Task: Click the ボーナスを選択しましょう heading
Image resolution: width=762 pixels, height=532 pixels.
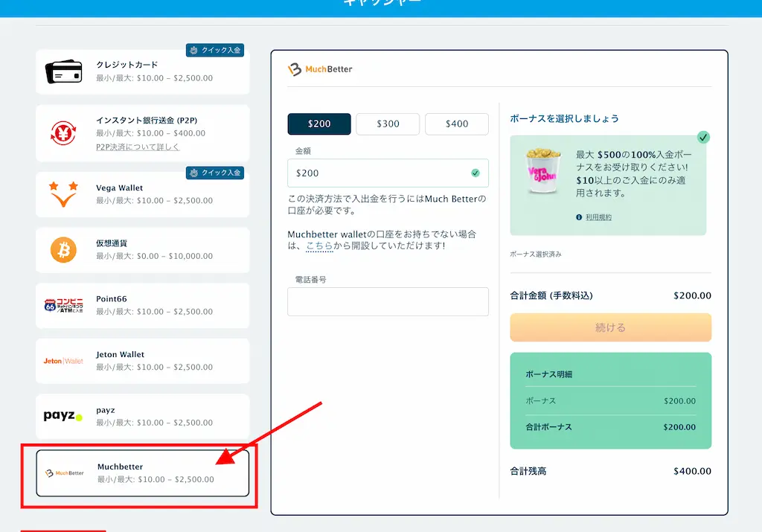Action: [564, 118]
